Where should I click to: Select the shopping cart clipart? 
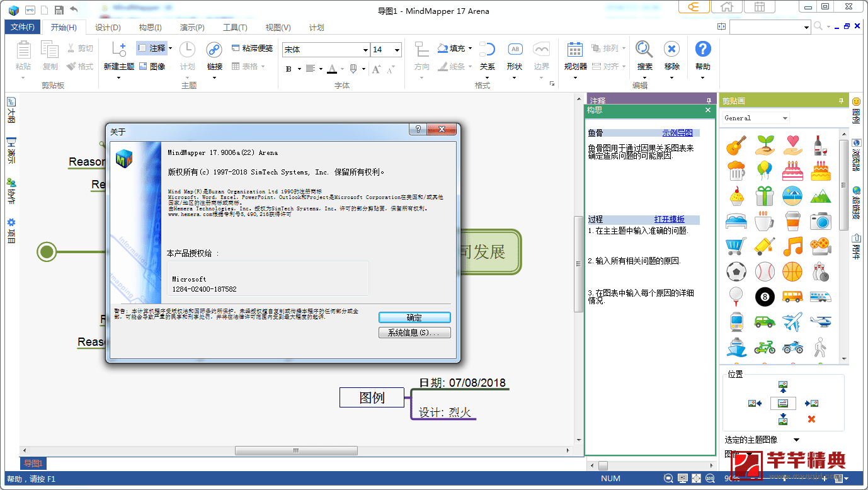point(736,246)
